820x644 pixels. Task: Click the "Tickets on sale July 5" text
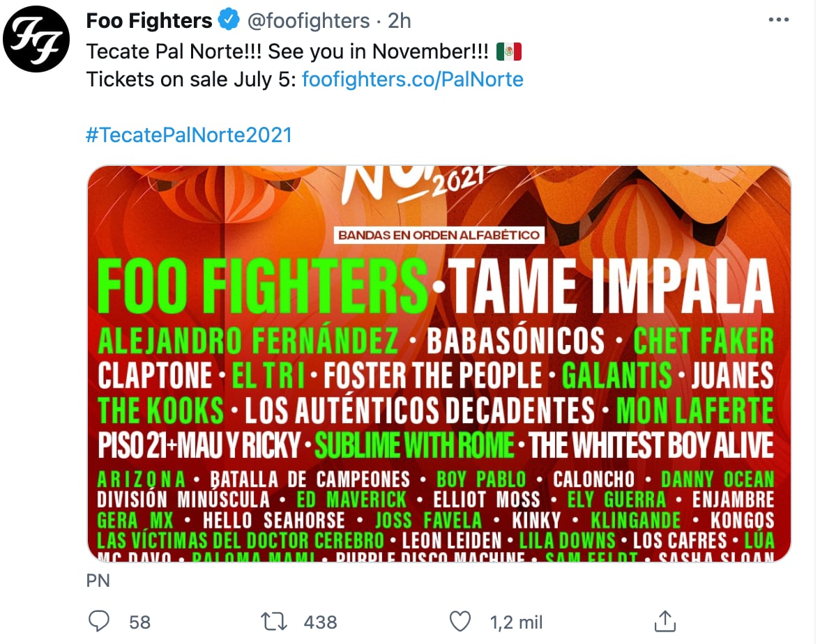191,79
